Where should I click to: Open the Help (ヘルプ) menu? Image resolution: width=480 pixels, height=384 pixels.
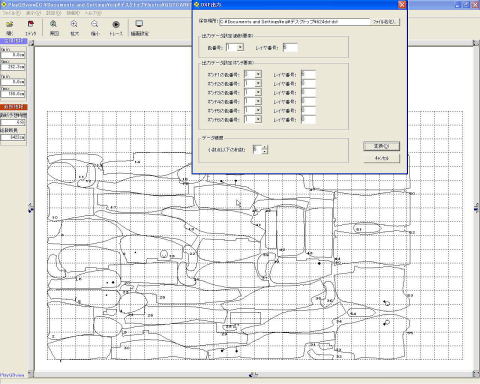click(x=93, y=13)
